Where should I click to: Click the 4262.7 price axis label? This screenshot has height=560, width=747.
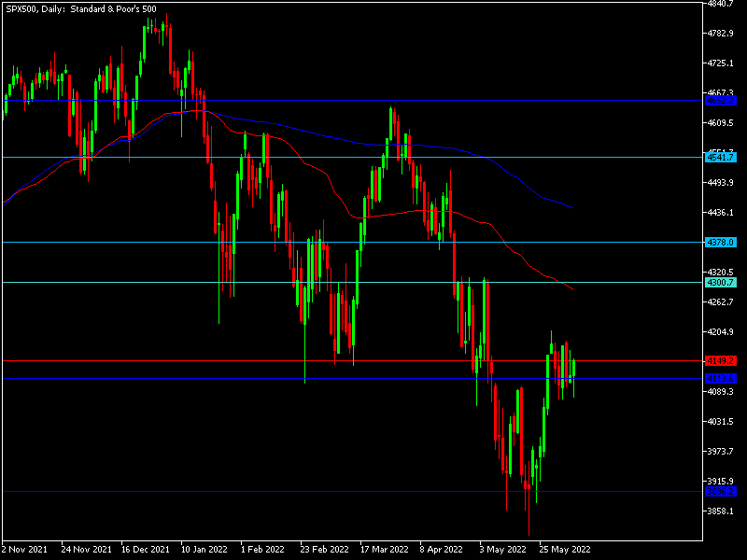(720, 301)
